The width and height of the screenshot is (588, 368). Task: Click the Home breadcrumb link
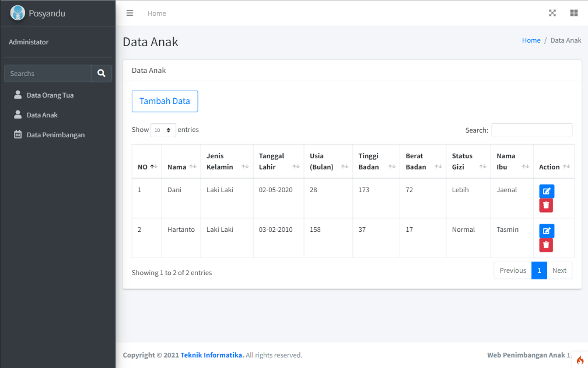[x=531, y=40]
